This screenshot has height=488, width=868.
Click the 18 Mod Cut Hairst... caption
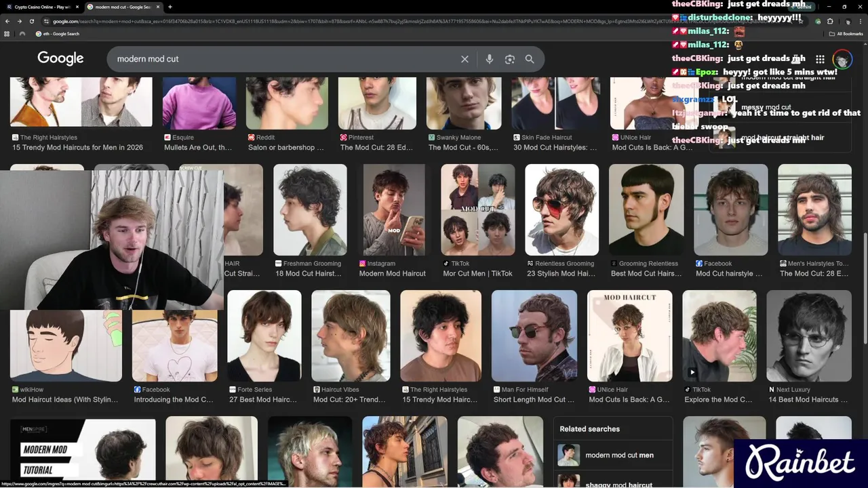309,273
